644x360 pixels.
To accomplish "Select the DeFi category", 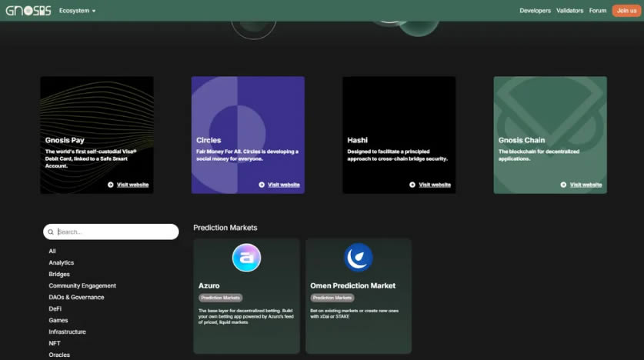I will [55, 309].
